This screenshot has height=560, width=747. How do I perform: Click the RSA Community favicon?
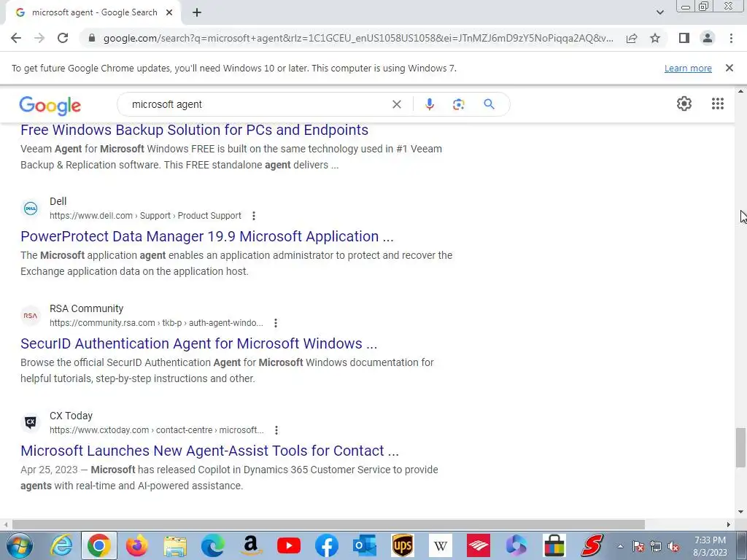pyautogui.click(x=31, y=315)
